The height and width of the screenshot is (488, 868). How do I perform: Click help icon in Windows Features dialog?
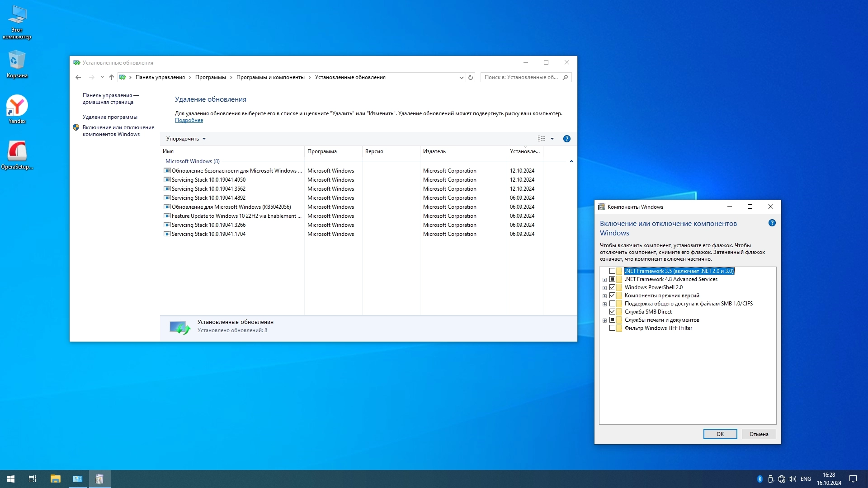(772, 223)
